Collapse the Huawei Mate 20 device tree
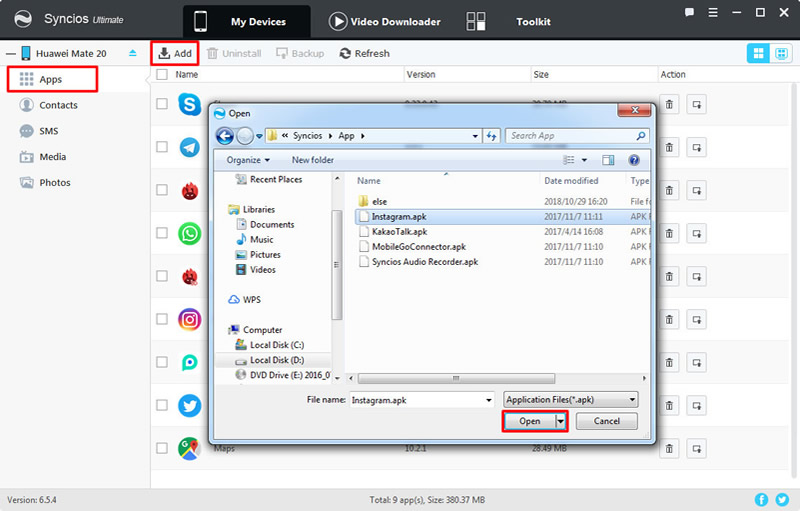800x511 pixels. click(11, 54)
